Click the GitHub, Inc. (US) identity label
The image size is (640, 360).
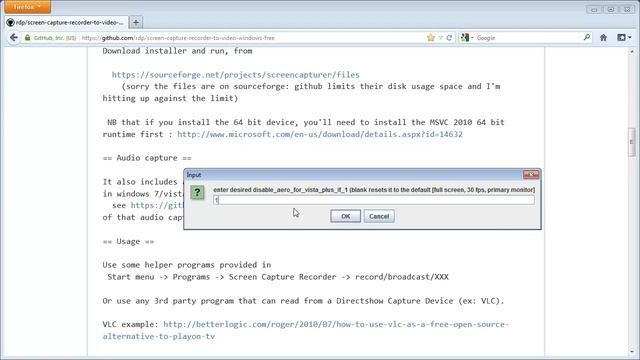tap(55, 38)
